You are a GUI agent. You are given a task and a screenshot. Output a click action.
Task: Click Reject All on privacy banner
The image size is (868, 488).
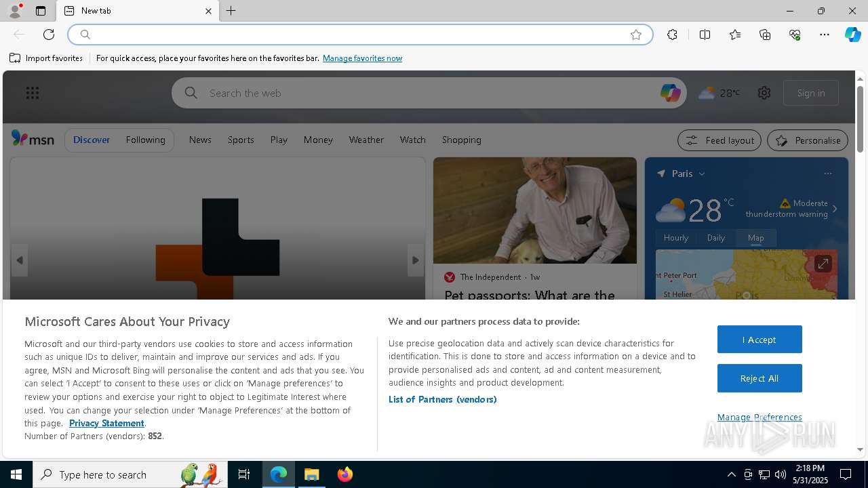point(759,378)
